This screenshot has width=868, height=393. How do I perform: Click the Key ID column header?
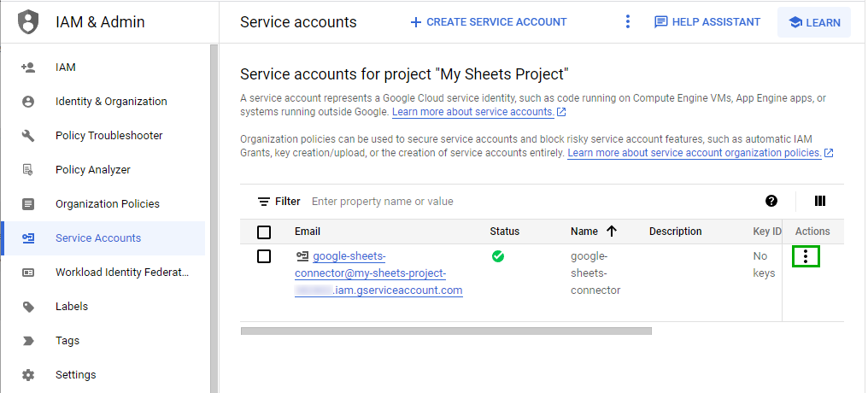[x=766, y=232]
